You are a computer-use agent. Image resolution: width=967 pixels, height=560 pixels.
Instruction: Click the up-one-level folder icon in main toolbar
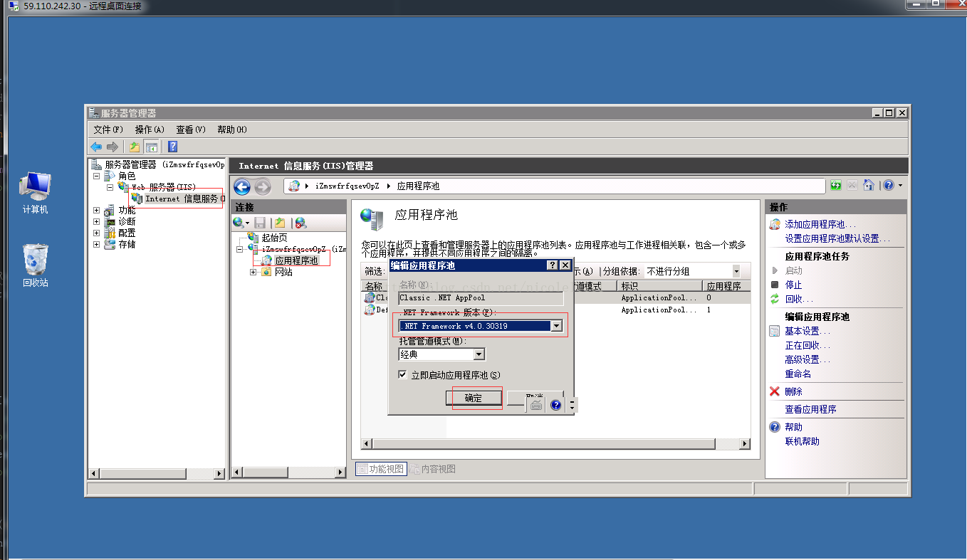(x=134, y=147)
